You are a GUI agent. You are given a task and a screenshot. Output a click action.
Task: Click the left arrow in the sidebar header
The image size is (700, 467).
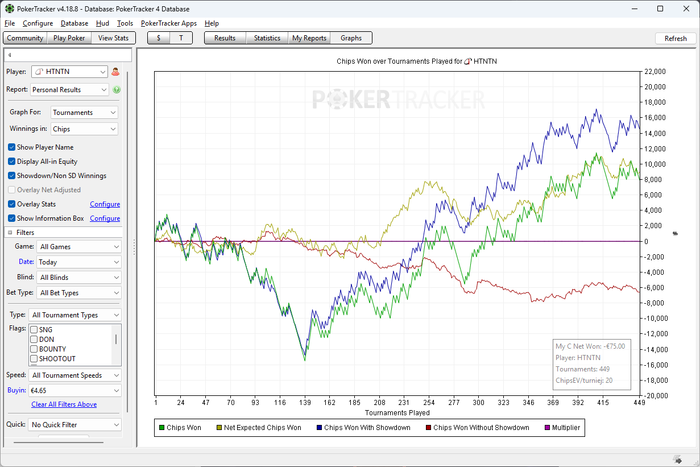(9, 55)
